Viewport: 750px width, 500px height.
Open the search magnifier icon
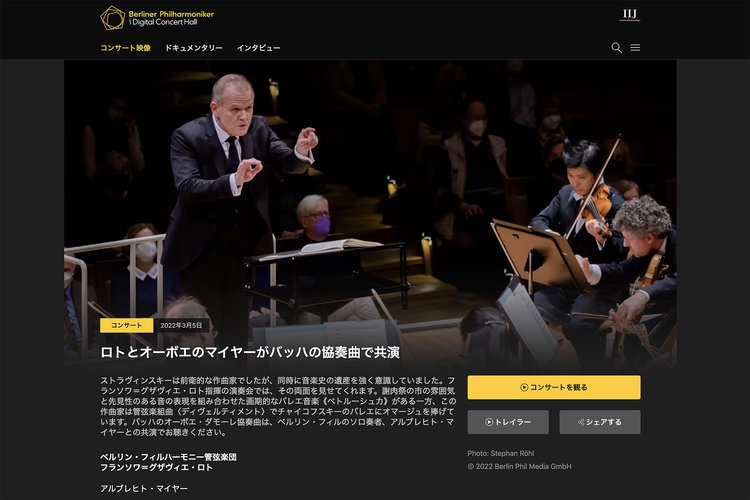click(617, 48)
